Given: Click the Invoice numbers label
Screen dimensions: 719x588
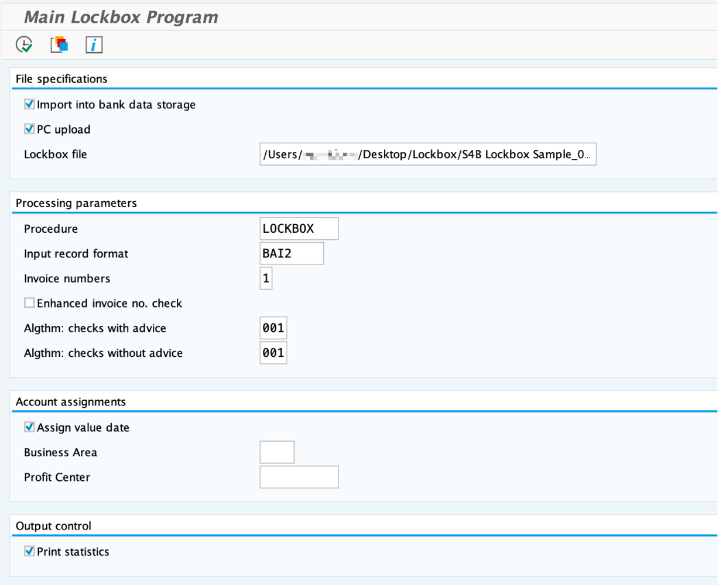Looking at the screenshot, I should 67,278.
